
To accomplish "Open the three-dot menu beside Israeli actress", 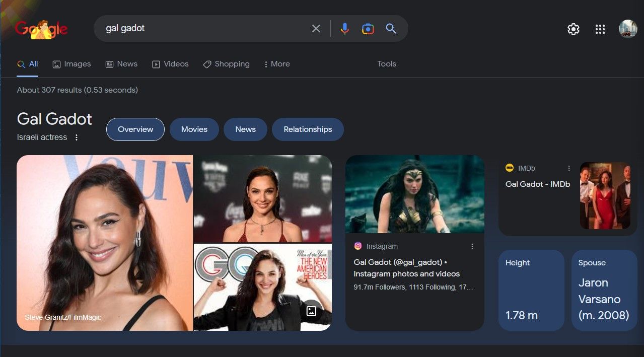I will 77,137.
